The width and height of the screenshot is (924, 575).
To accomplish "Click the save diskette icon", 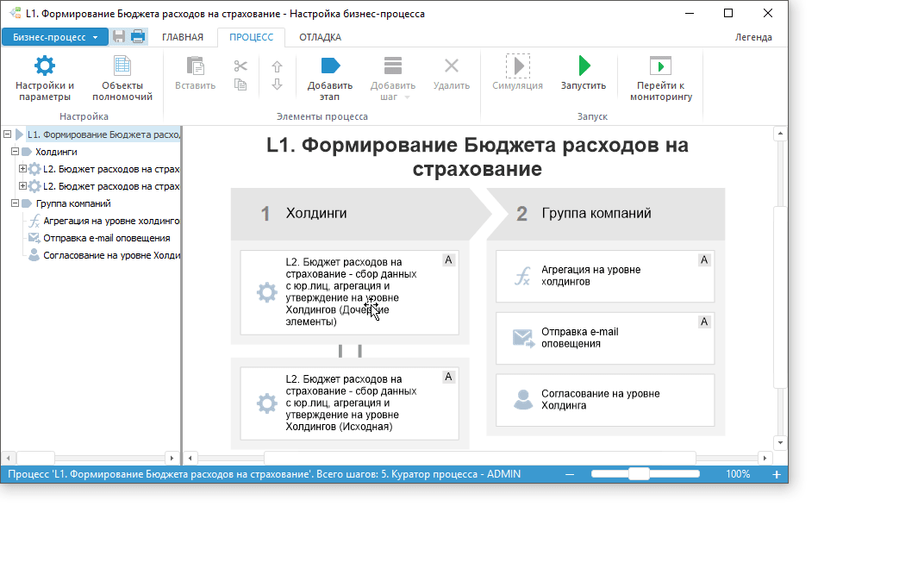I will tap(119, 37).
